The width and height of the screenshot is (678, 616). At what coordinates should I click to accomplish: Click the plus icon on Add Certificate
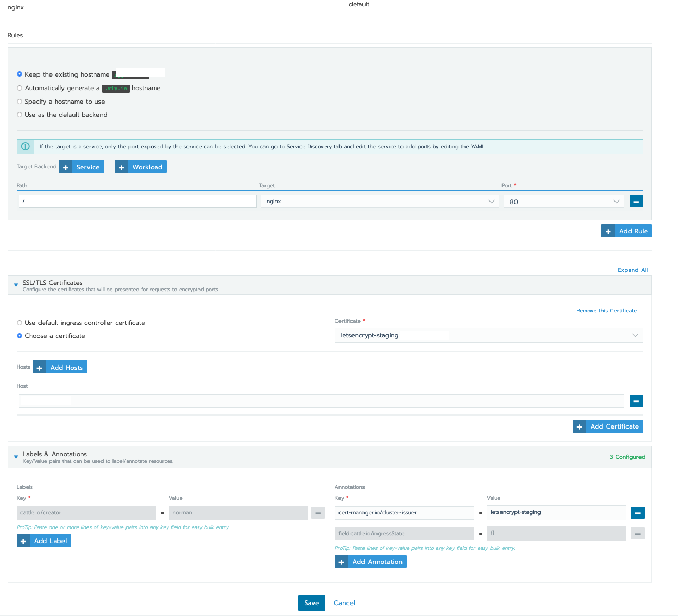(x=579, y=426)
